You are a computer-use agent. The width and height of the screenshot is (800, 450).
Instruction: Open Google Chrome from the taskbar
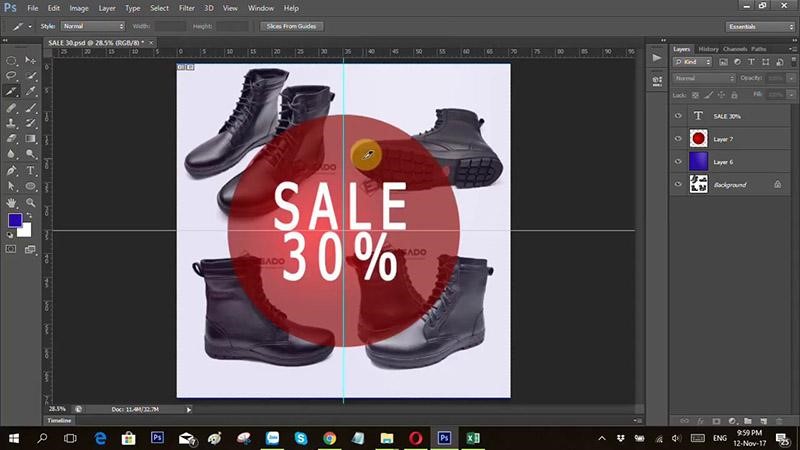[329, 438]
